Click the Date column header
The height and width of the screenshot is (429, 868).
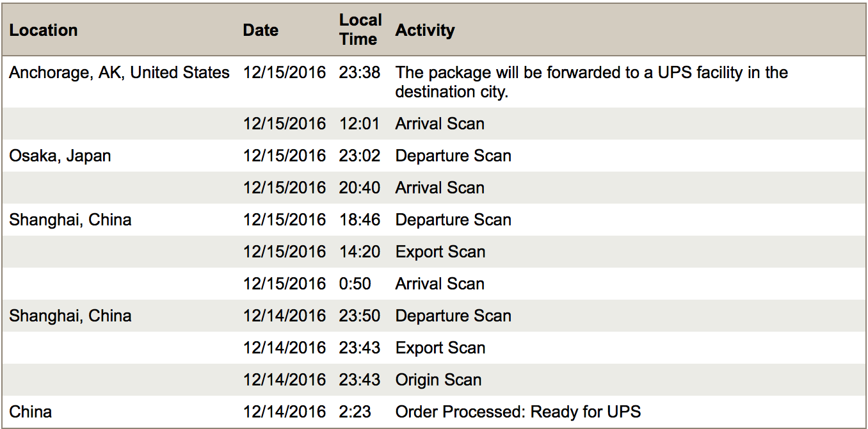pyautogui.click(x=261, y=30)
